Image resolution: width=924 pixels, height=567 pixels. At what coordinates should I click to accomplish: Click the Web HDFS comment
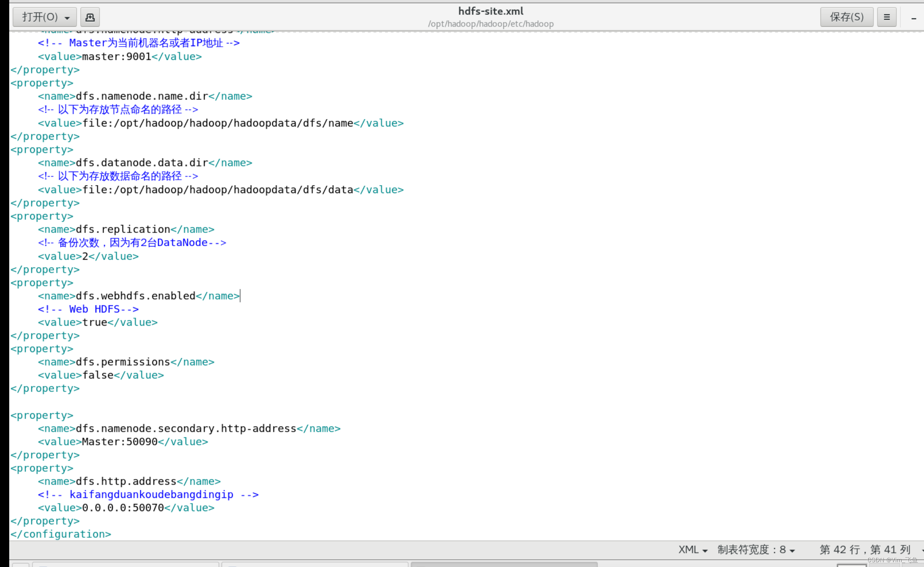[88, 310]
